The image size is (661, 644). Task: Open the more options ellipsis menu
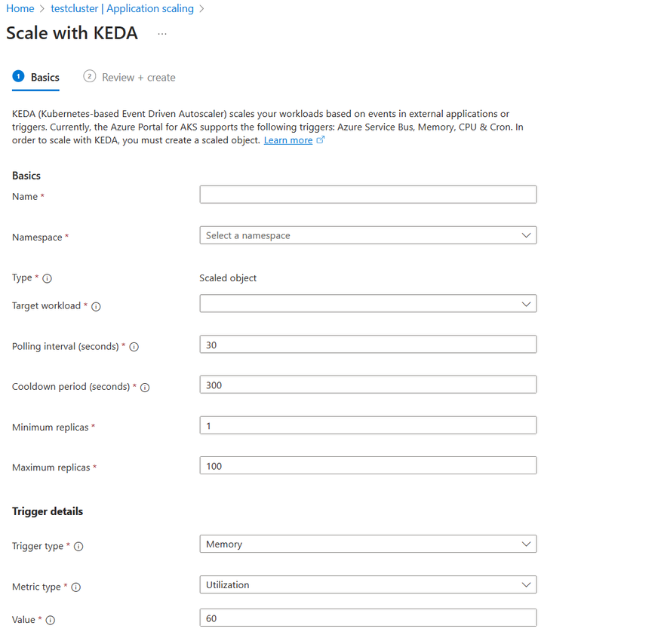click(x=162, y=34)
